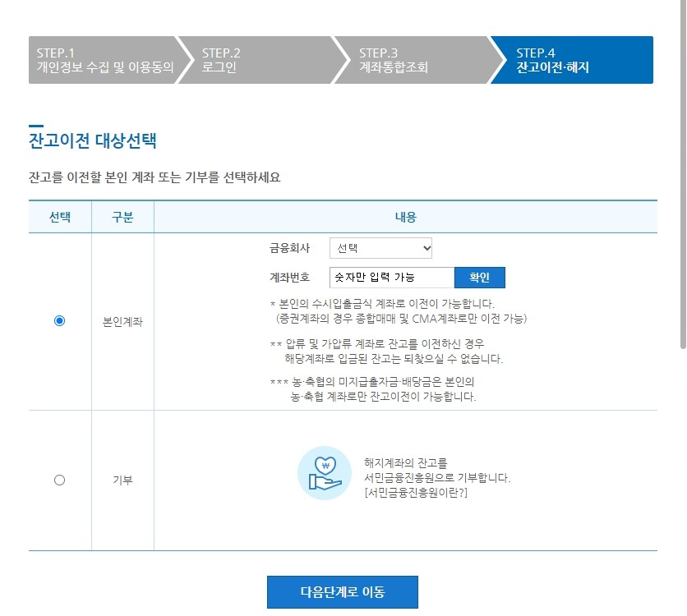Image resolution: width=687 pixels, height=616 pixels.
Task: Click the 증권계좌의 경우 종합매매 note line
Action: [401, 319]
